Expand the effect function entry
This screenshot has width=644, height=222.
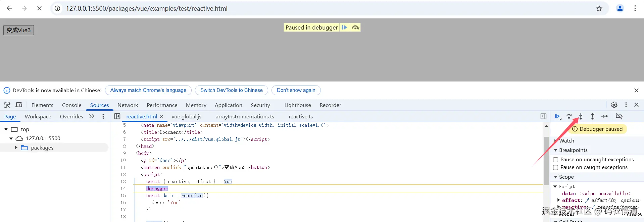tap(559, 200)
